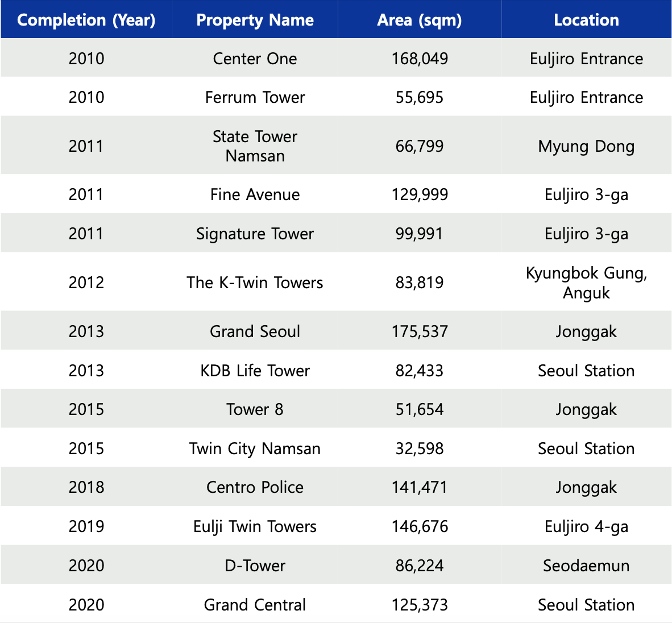Select the KDB Life Tower cell

tap(255, 371)
